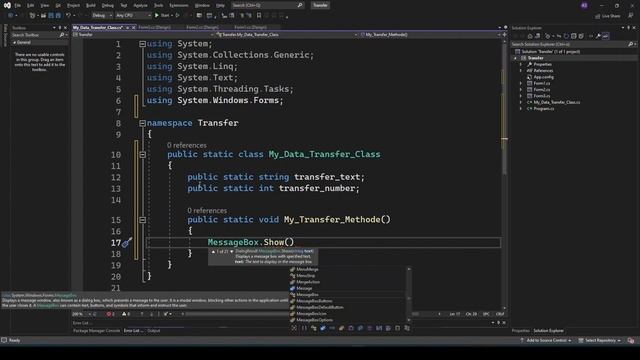Click Solution Explorer properties wrench icon

(x=598, y=36)
